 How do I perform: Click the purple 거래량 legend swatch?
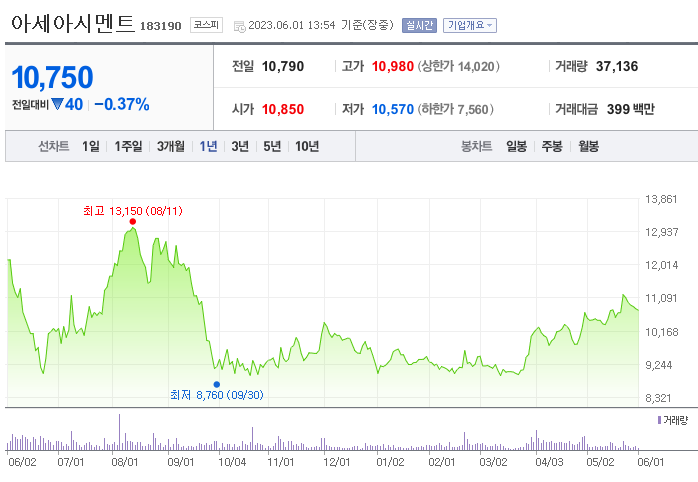[x=659, y=420]
